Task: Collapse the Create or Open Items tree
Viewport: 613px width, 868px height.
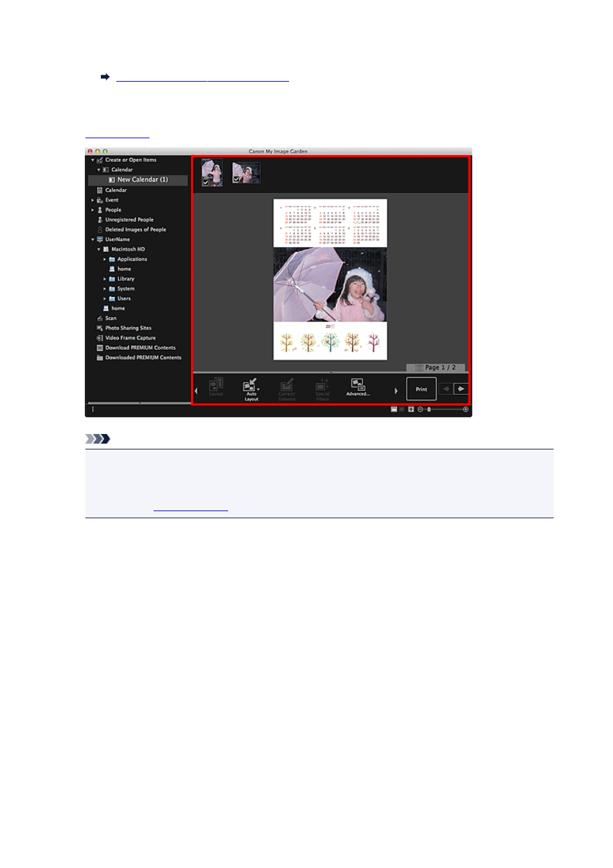Action: [93, 160]
